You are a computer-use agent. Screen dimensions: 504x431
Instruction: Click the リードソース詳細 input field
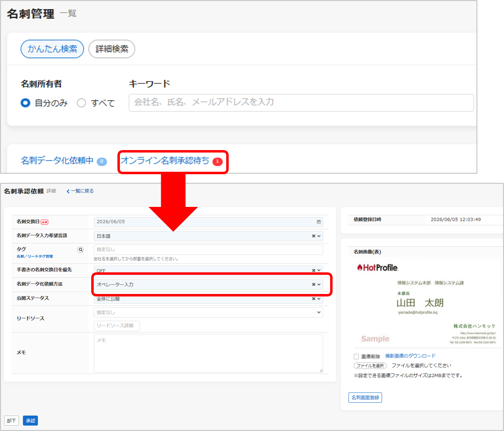click(x=117, y=326)
